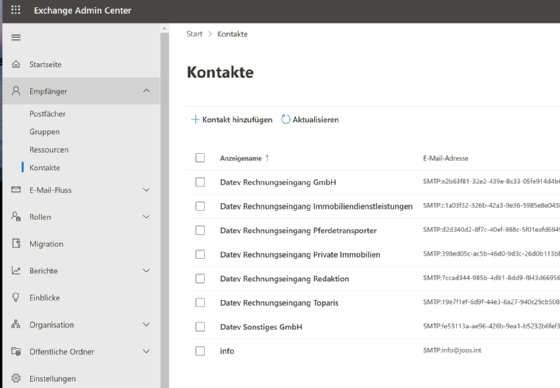
Task: Expand the Rollen chevron
Action: 146,217
